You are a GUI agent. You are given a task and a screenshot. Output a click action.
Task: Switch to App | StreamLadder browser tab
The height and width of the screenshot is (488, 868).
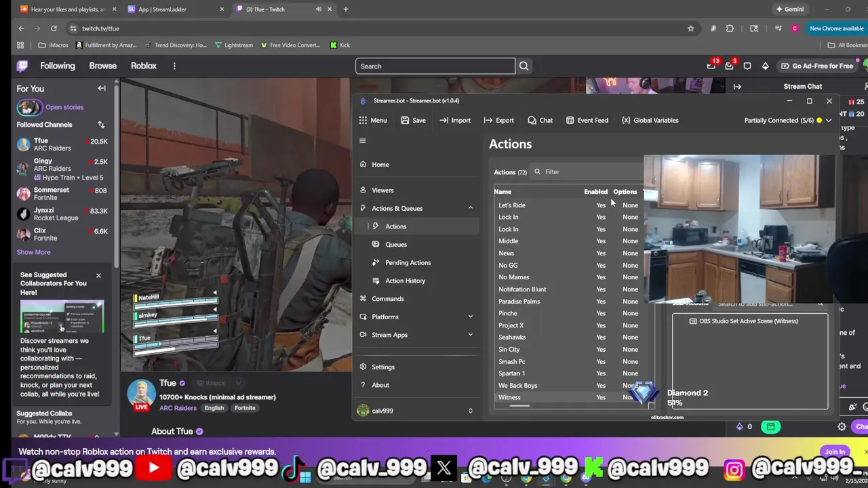tap(175, 9)
